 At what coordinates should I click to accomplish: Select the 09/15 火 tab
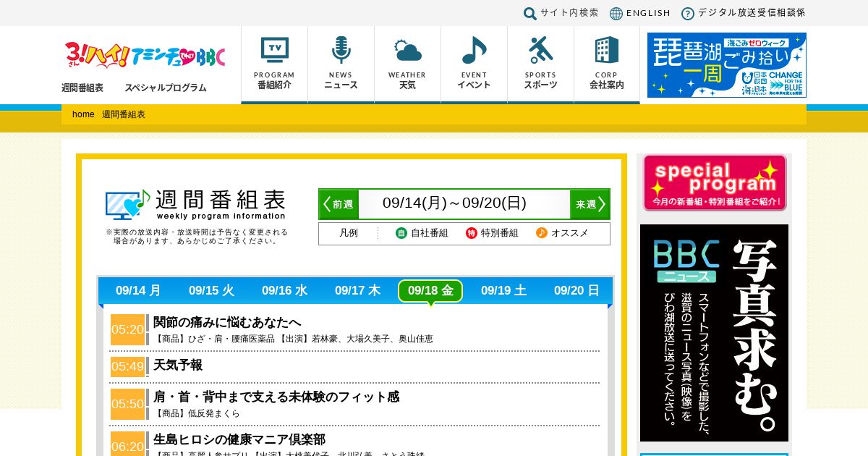[211, 290]
